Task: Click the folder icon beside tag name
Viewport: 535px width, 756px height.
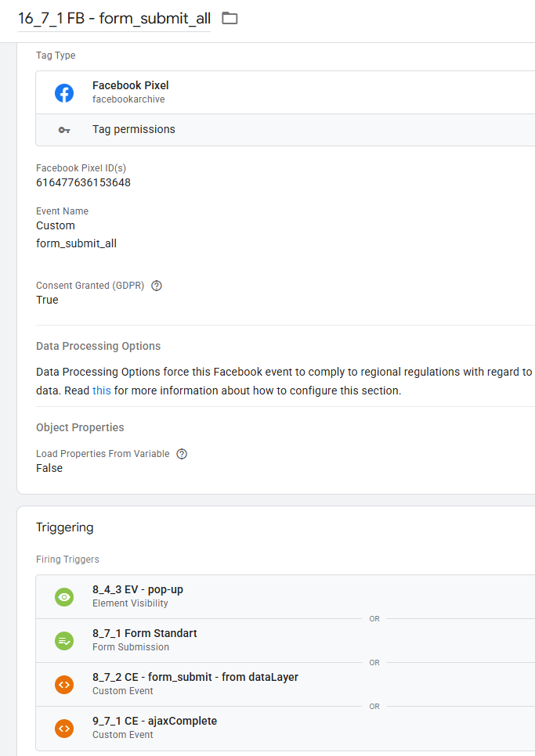Action: [x=230, y=18]
